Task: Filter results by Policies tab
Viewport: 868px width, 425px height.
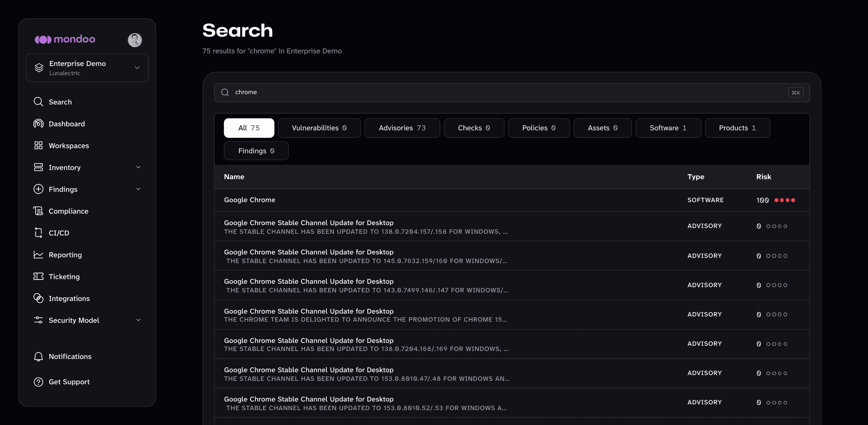Action: click(x=539, y=128)
